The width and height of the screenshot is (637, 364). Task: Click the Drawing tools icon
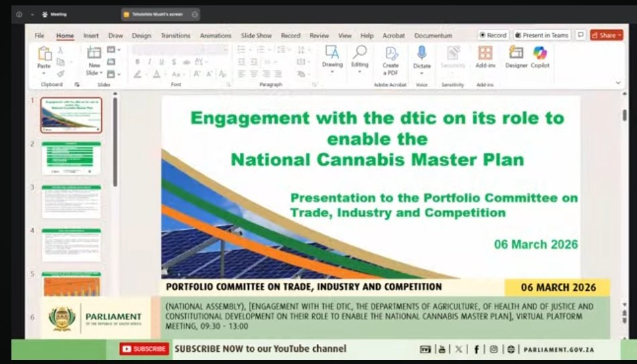[x=332, y=52]
